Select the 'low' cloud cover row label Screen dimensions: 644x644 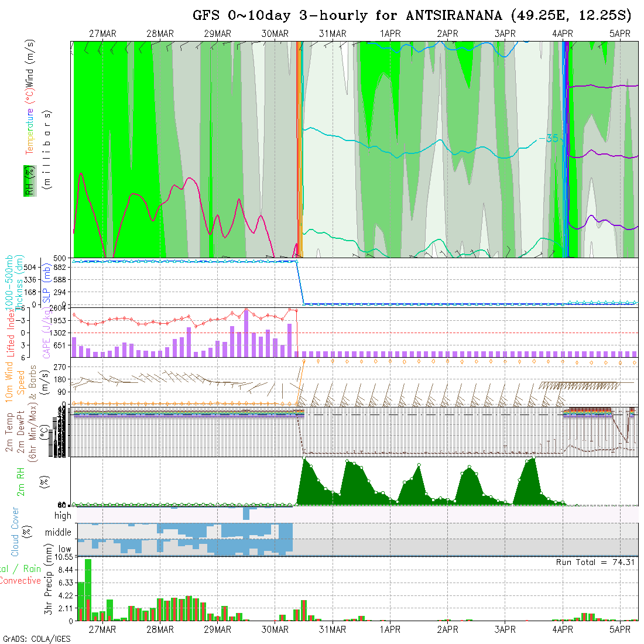pos(64,549)
